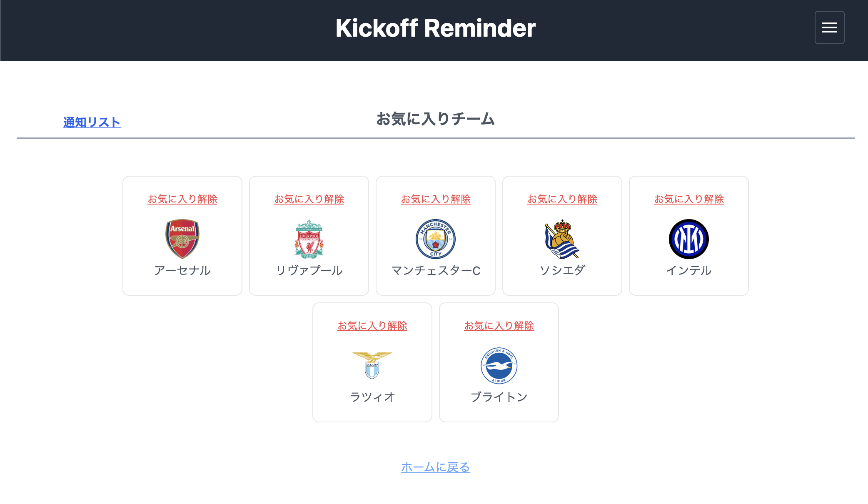Viewport: 868px width, 504px height.
Task: Unfavorite インテル via お気に入り解除
Action: tap(689, 199)
